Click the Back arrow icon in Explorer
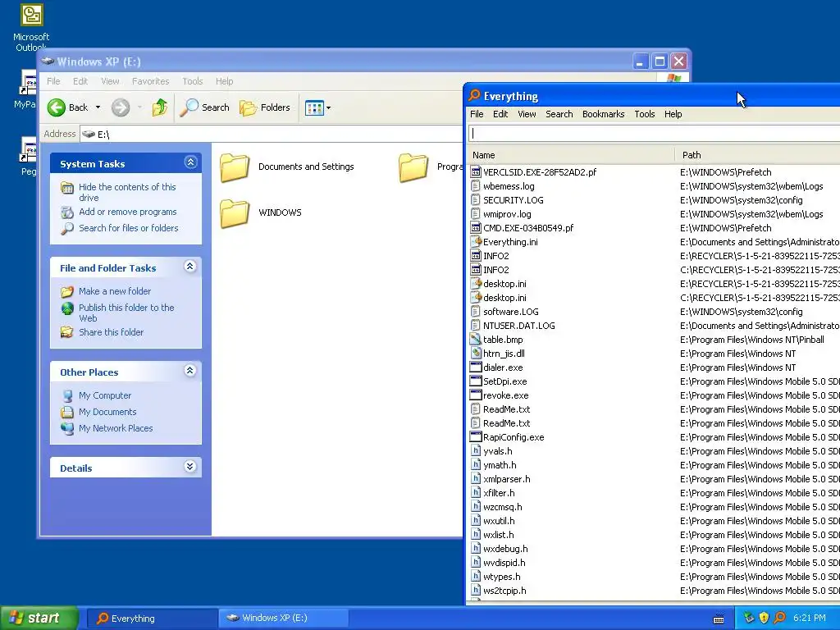Screen dimensions: 840x630 [57, 107]
